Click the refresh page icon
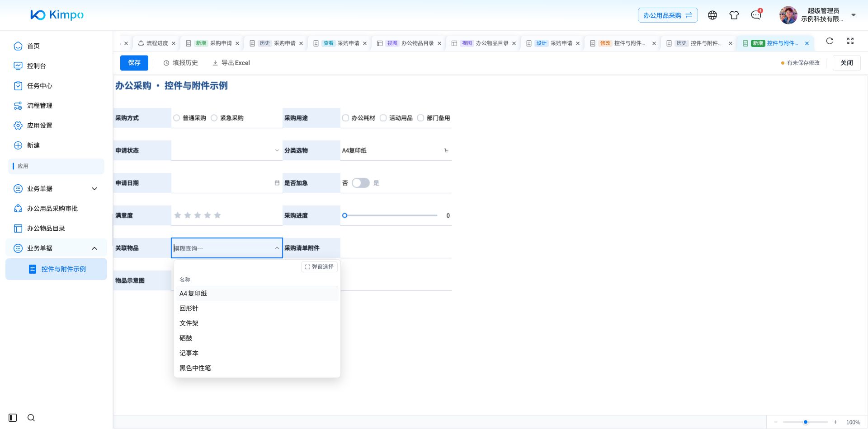Screen dimensions: 868x429 tap(830, 41)
